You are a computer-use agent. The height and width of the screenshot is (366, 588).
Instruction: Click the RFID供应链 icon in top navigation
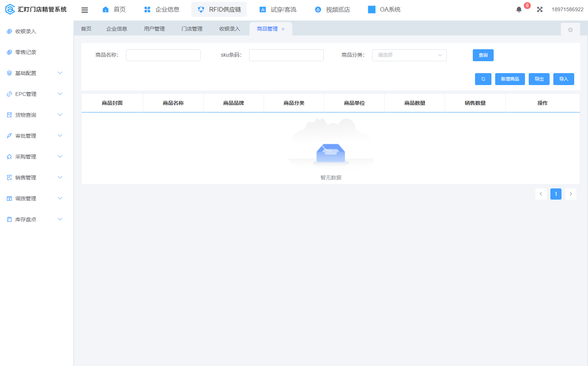(x=201, y=10)
